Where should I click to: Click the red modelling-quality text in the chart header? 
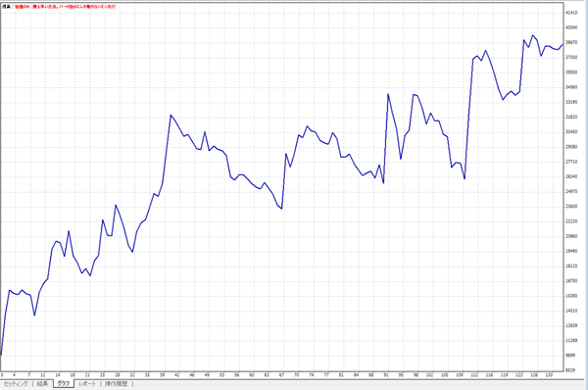coord(66,7)
